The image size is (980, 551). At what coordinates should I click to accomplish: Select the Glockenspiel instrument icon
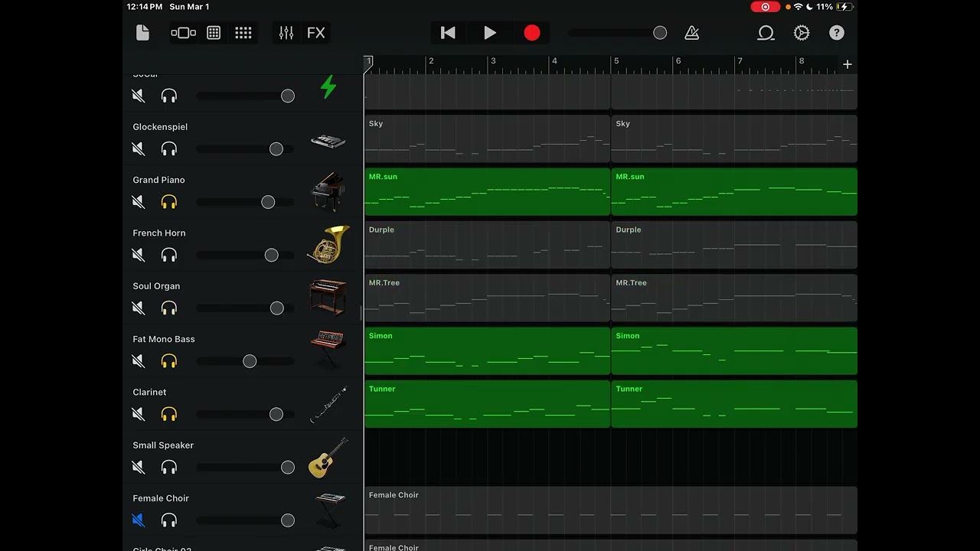pos(328,141)
